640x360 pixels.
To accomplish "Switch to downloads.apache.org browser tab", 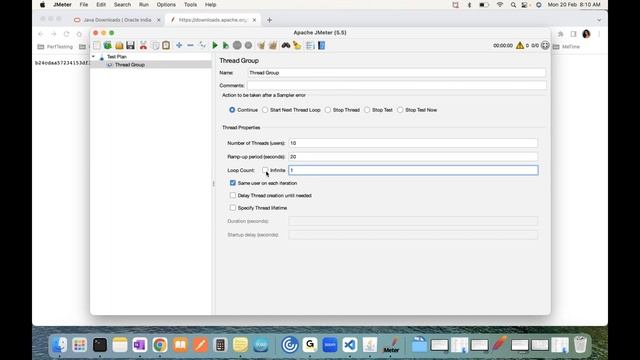I will click(x=213, y=20).
